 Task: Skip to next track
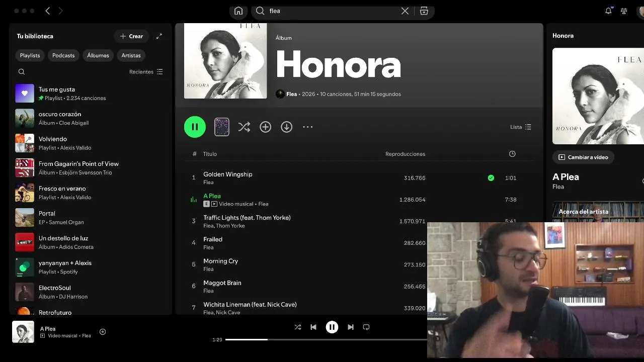351,327
